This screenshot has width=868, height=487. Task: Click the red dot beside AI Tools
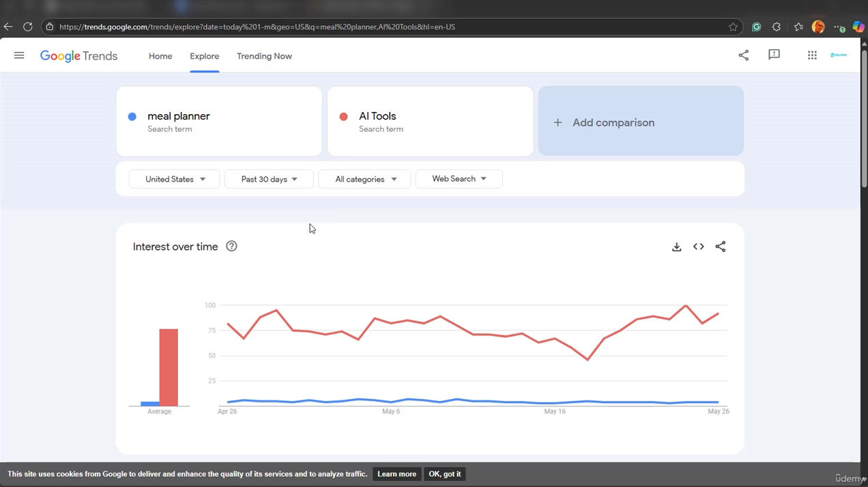(x=344, y=117)
